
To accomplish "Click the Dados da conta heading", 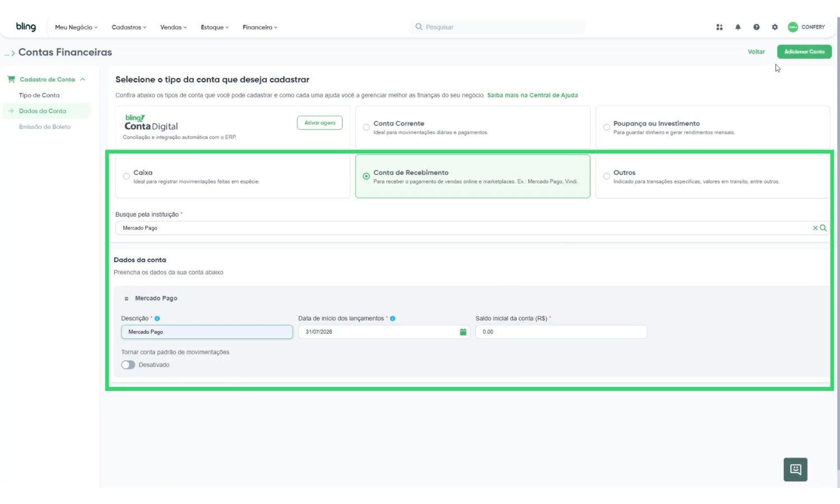I will click(140, 260).
